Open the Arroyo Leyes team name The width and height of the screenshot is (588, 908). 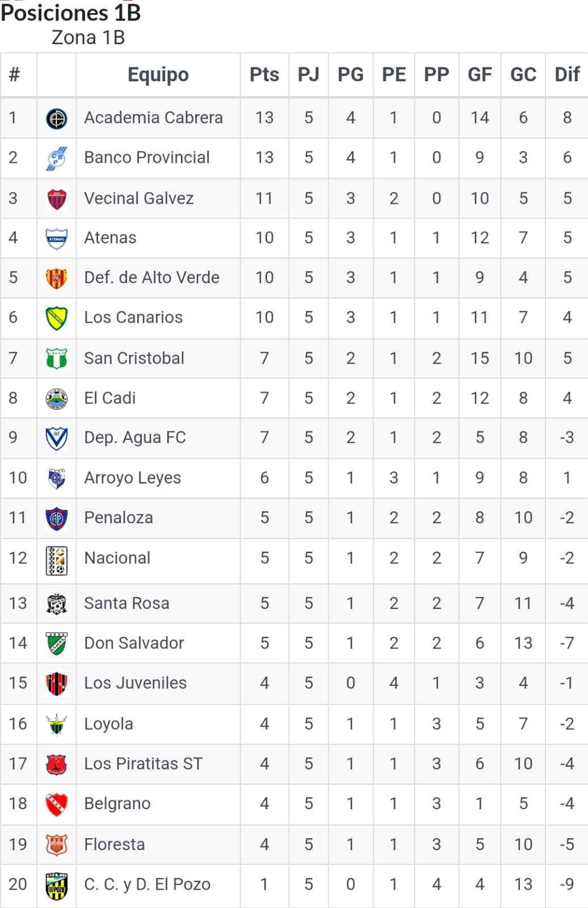[133, 478]
